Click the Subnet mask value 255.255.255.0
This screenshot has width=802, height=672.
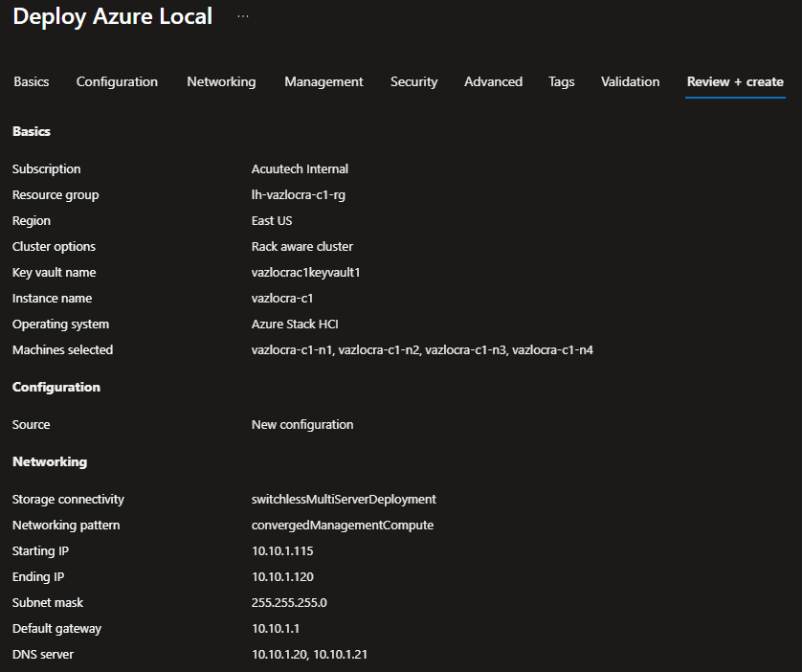pos(289,602)
